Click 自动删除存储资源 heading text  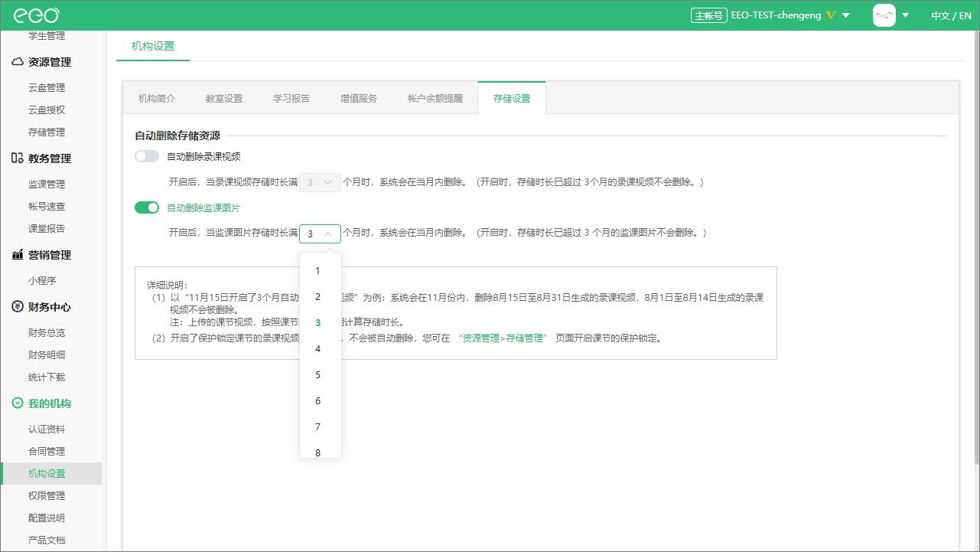[177, 136]
